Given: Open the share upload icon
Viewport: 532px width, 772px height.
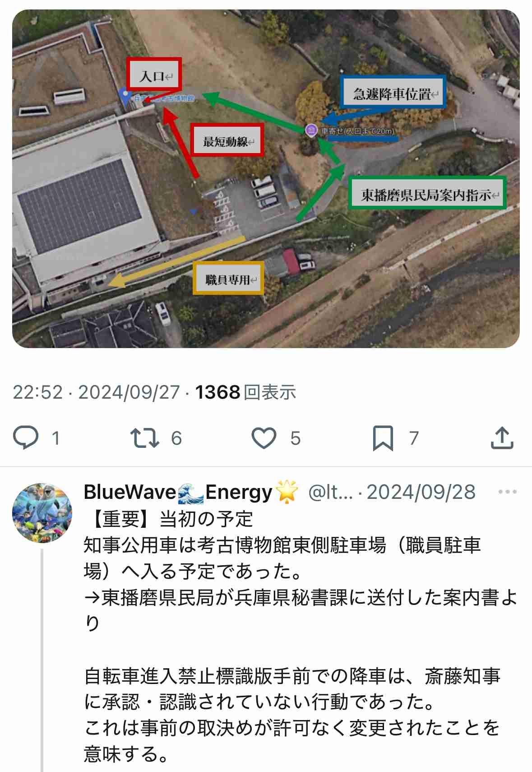Looking at the screenshot, I should (x=502, y=437).
